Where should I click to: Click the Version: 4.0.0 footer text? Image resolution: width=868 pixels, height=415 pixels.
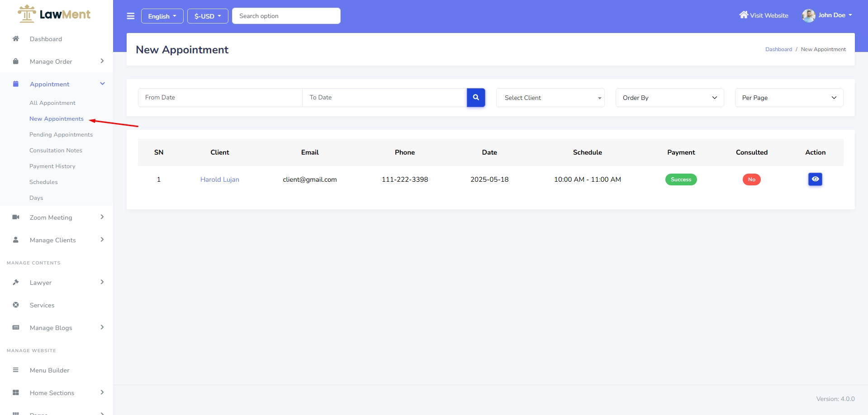coord(835,399)
